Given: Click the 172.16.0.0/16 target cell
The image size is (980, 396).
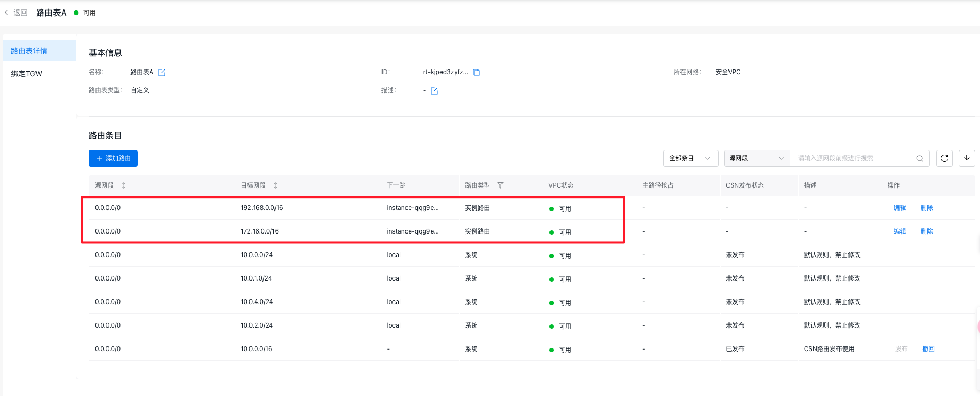Looking at the screenshot, I should (259, 231).
